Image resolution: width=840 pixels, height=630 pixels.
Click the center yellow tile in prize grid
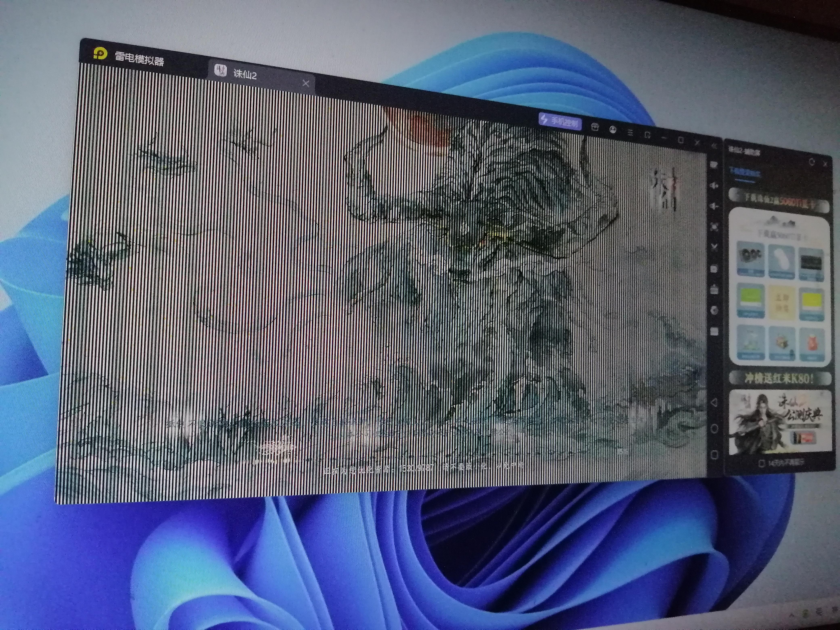click(x=781, y=302)
